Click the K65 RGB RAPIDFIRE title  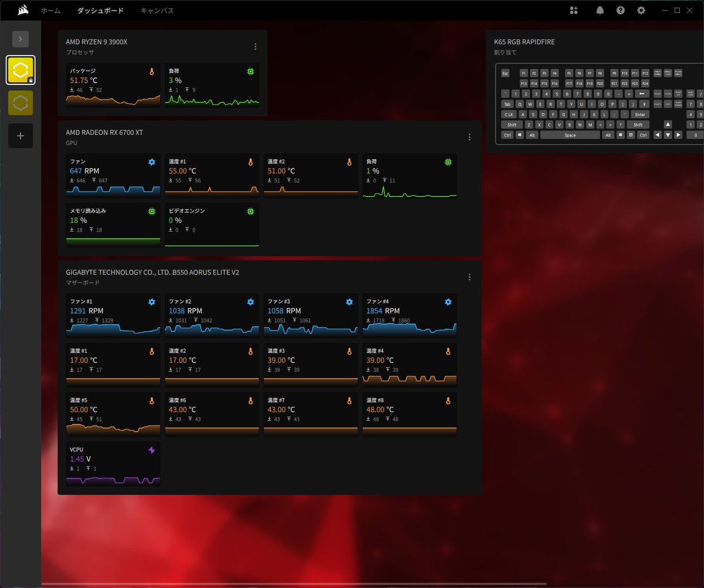(x=524, y=42)
